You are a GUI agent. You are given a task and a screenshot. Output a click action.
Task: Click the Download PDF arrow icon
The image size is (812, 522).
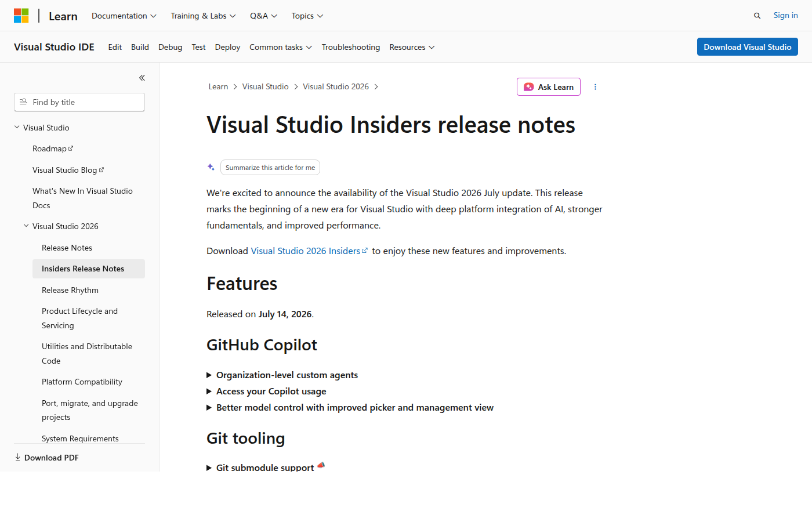click(x=17, y=457)
